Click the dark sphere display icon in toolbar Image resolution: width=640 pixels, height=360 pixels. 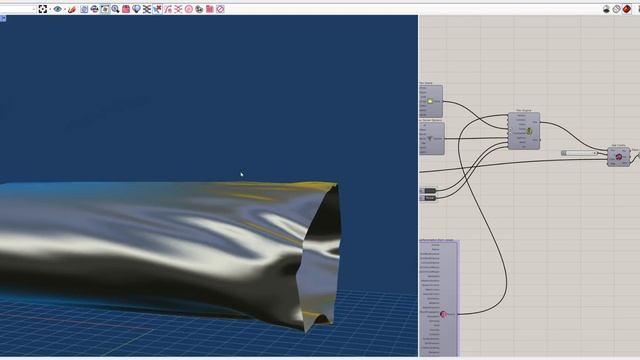94,9
